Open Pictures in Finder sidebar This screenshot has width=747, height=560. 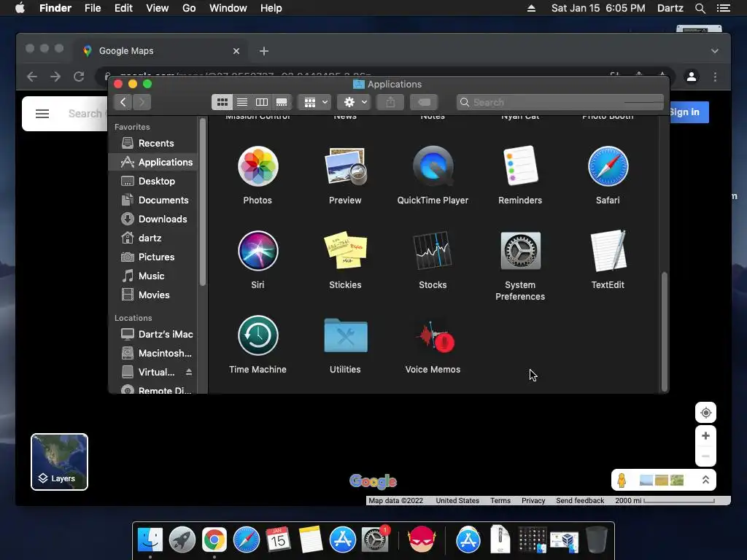point(152,257)
